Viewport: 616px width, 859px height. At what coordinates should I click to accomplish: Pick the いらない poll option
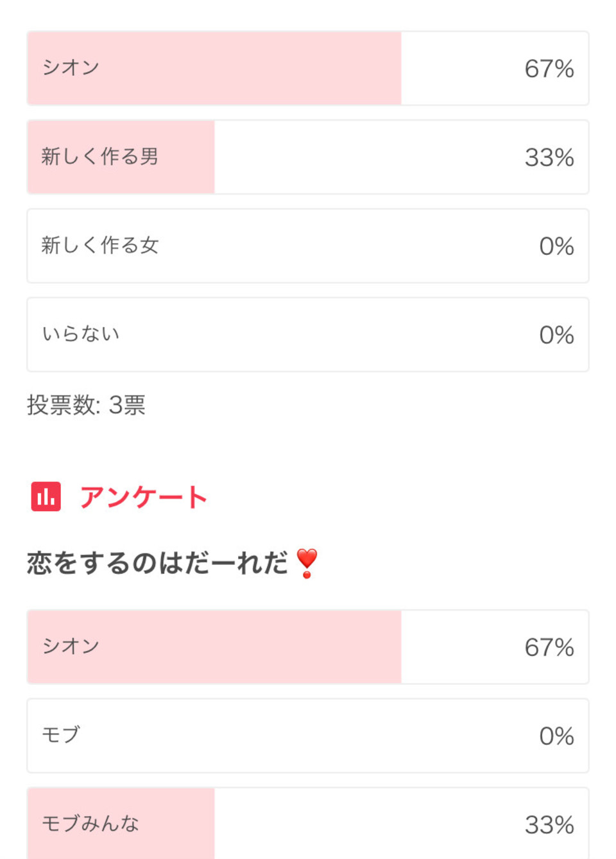click(308, 334)
